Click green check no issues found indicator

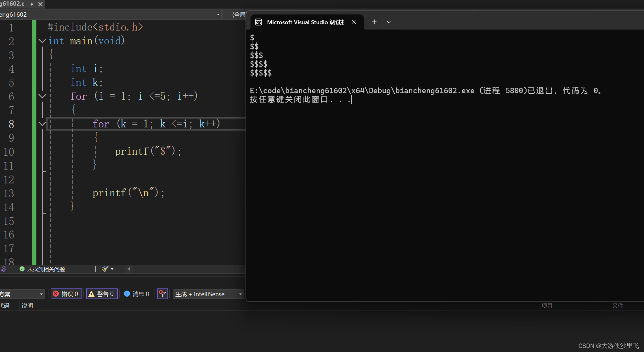pos(22,269)
